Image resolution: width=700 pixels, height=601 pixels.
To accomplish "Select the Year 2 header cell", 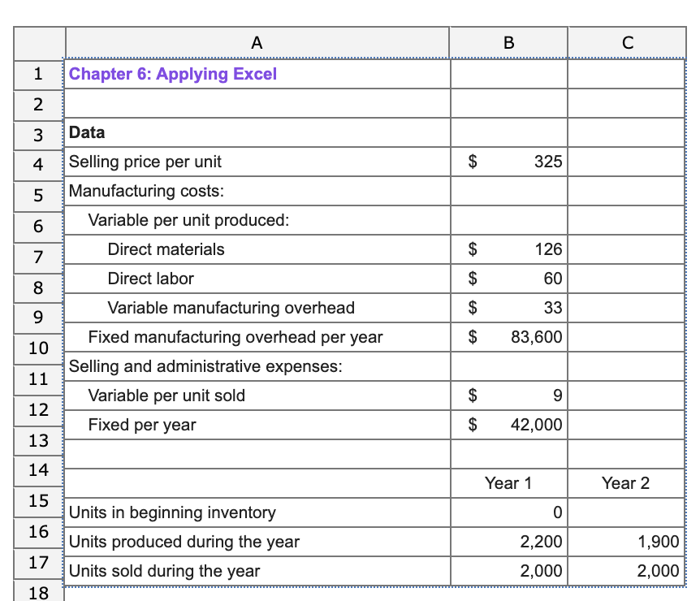I will pos(626,483).
